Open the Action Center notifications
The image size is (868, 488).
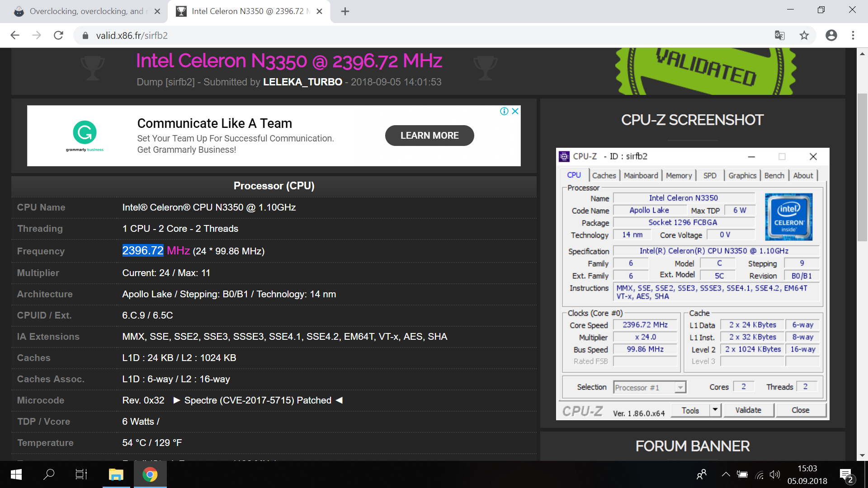[847, 475]
